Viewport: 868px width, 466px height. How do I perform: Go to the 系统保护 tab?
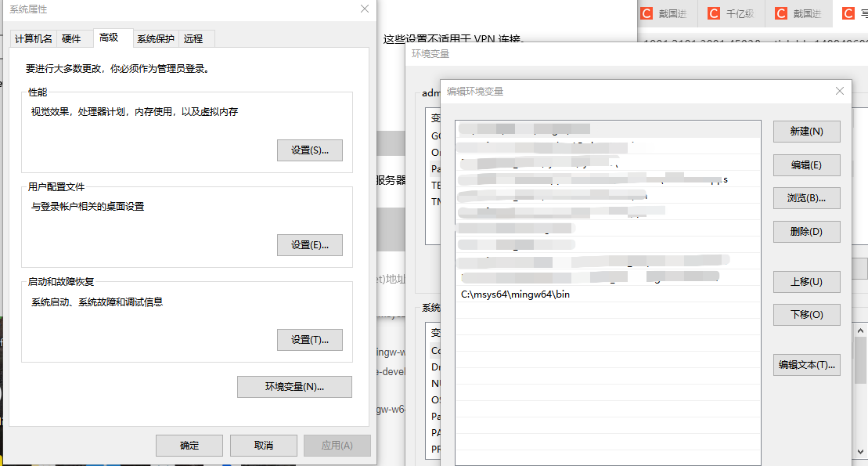pos(156,39)
